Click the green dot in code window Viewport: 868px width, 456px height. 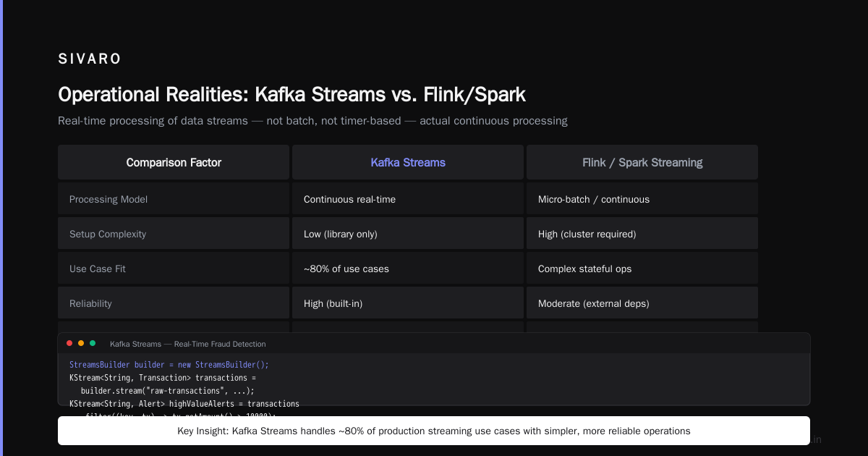pos(93,343)
